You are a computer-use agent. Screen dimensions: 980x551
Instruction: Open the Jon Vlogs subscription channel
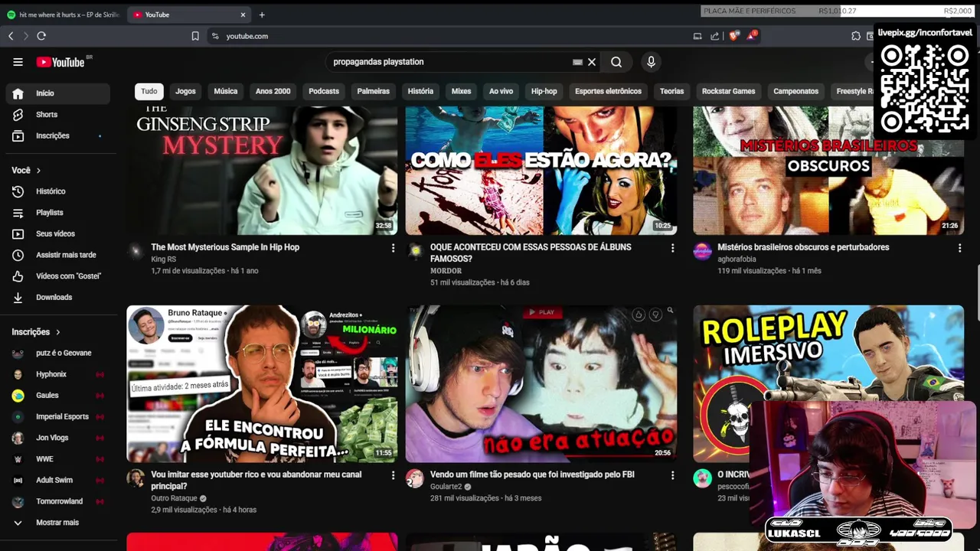pos(57,438)
